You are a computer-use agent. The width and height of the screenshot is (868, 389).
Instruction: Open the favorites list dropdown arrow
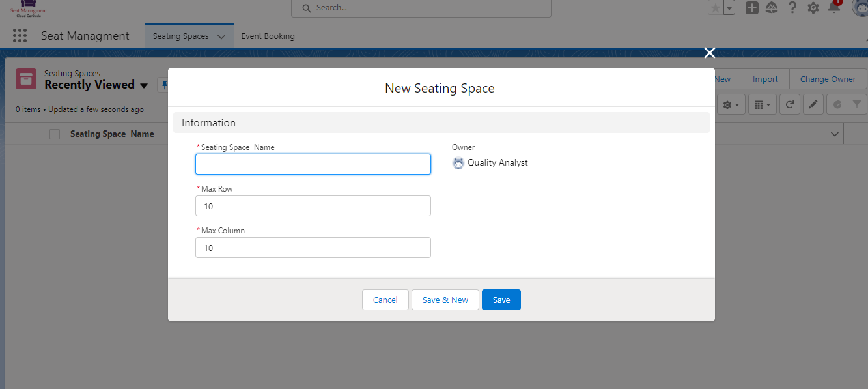click(x=730, y=8)
